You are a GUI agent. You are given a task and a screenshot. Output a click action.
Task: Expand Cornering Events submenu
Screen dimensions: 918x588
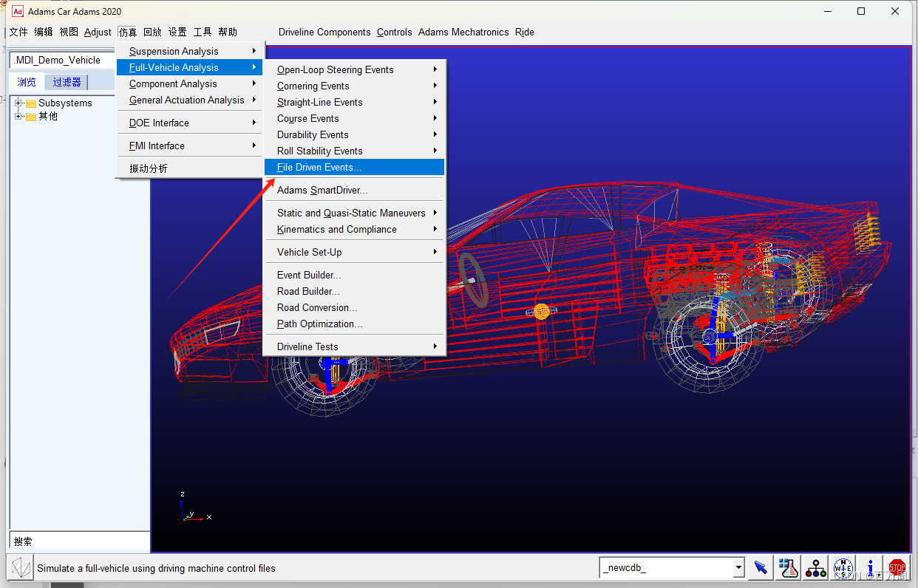(x=355, y=86)
